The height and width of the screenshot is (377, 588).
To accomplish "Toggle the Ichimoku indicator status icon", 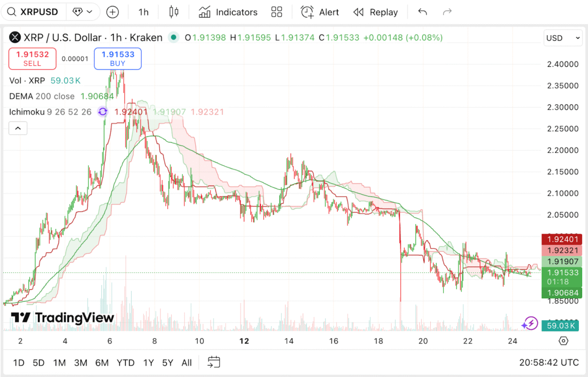I will tap(103, 112).
